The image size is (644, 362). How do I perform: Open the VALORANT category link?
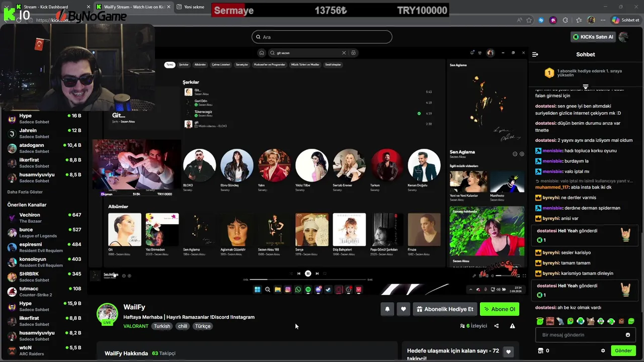136,326
